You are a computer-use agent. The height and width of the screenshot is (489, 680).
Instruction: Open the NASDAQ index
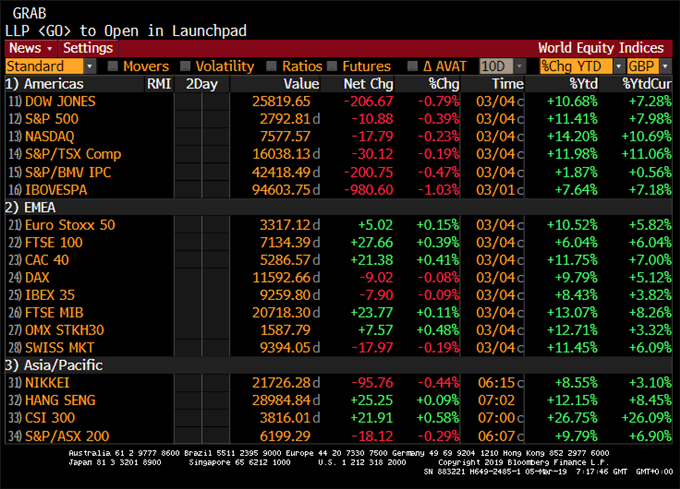[x=49, y=137]
